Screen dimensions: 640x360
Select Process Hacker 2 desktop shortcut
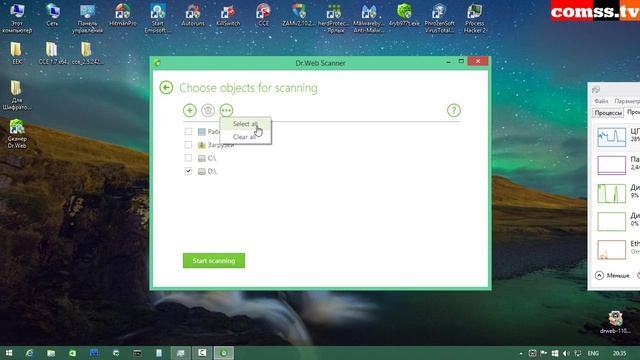click(x=475, y=18)
